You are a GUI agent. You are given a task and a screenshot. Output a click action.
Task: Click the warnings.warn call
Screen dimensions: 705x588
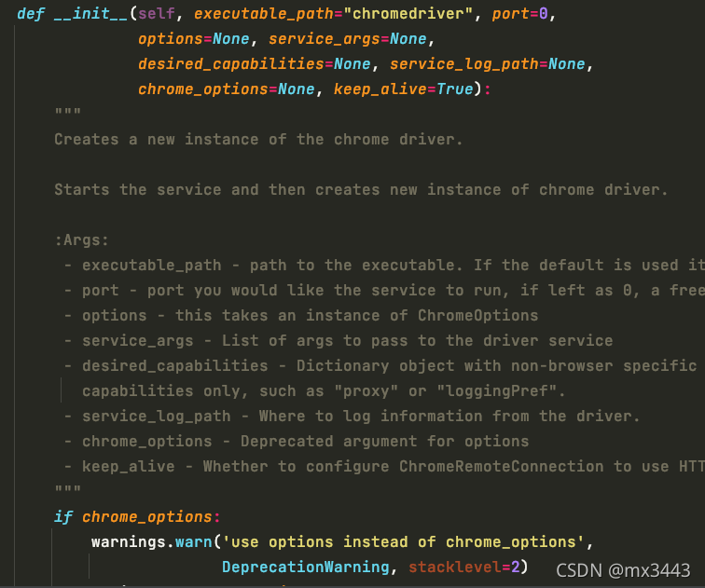coord(151,542)
